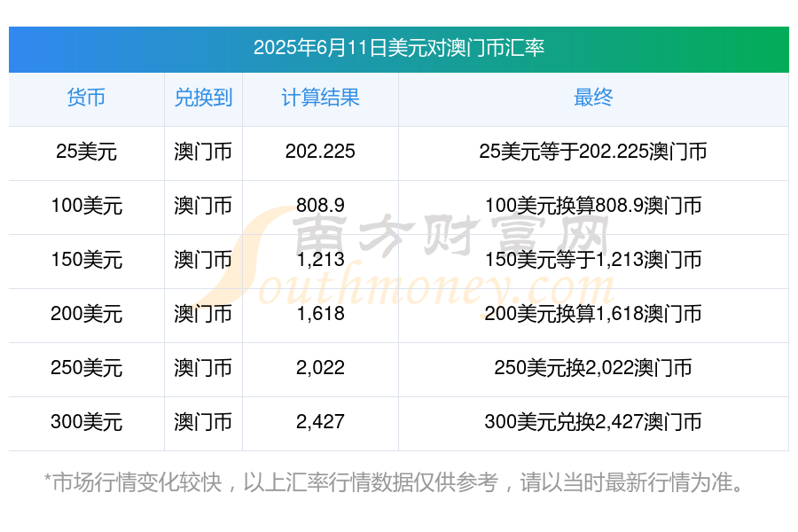This screenshot has width=798, height=532.
Task: Click the text 150美元等于1,213澳门币
Action: (x=593, y=260)
